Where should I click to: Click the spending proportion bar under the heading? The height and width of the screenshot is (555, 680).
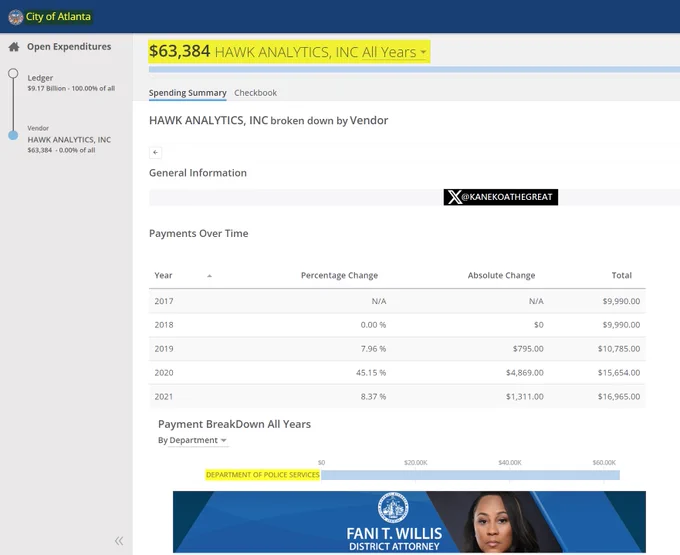coord(414,69)
